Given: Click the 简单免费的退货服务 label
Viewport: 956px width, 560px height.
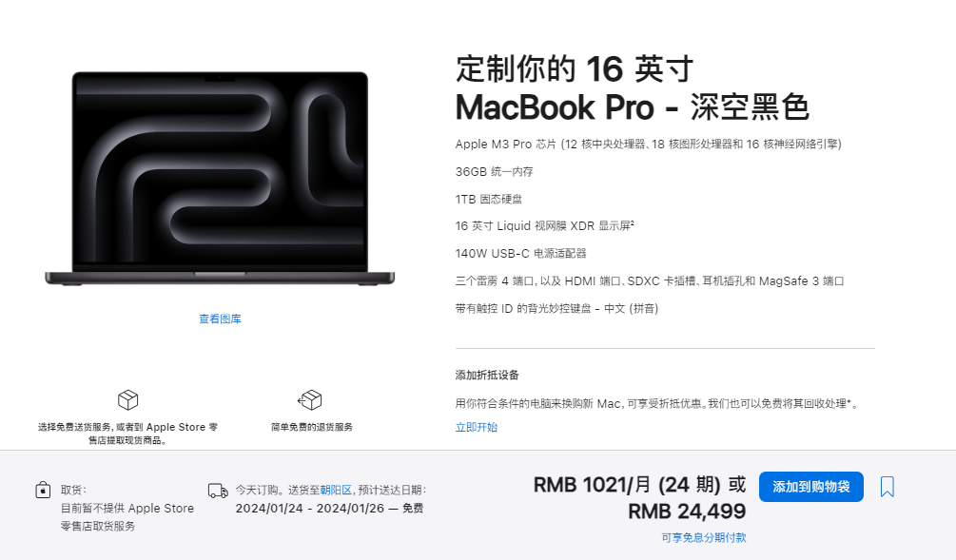Looking at the screenshot, I should (x=312, y=427).
